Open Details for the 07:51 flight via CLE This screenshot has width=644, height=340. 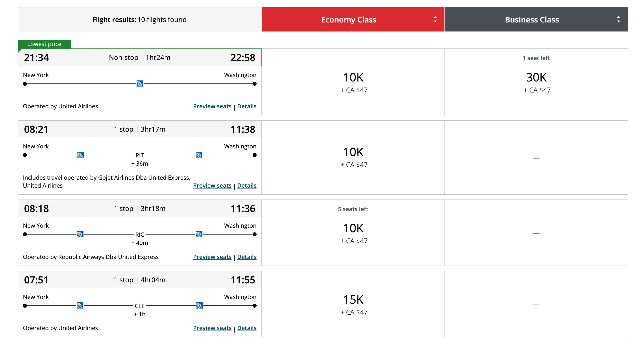pos(247,328)
